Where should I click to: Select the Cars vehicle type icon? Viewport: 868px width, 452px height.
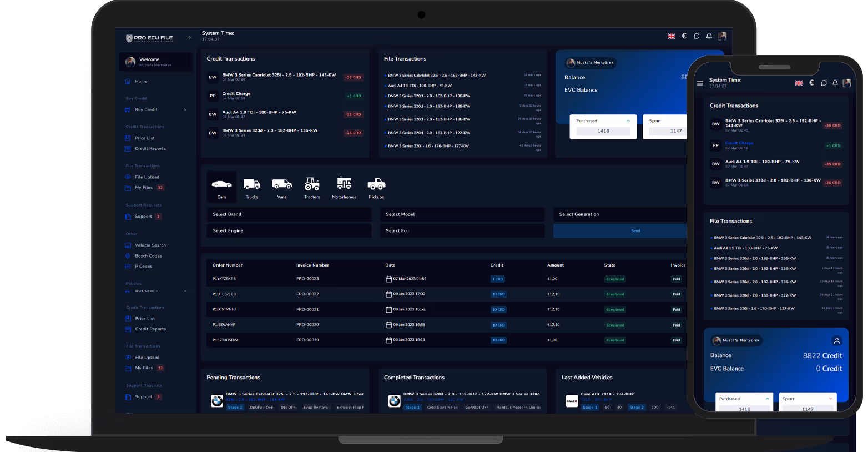point(221,187)
